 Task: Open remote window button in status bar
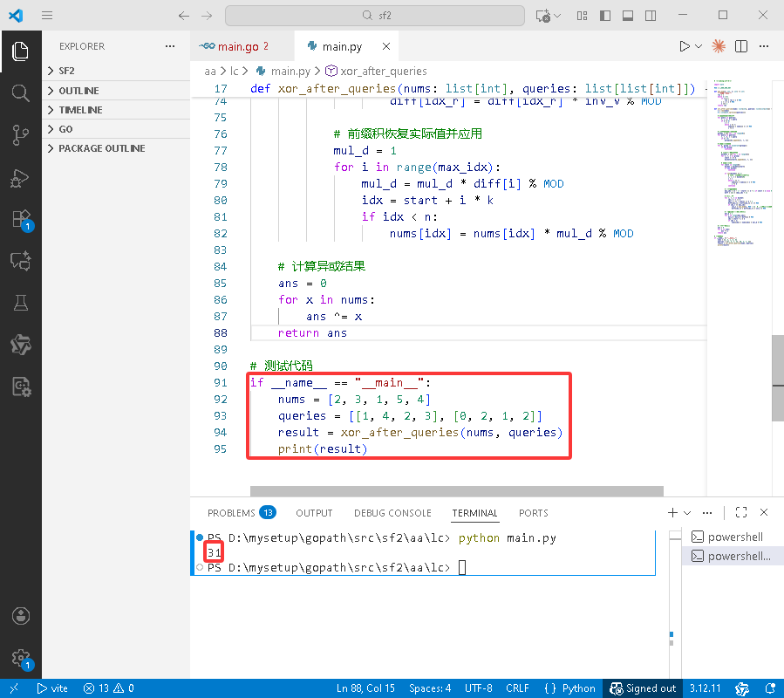[14, 688]
